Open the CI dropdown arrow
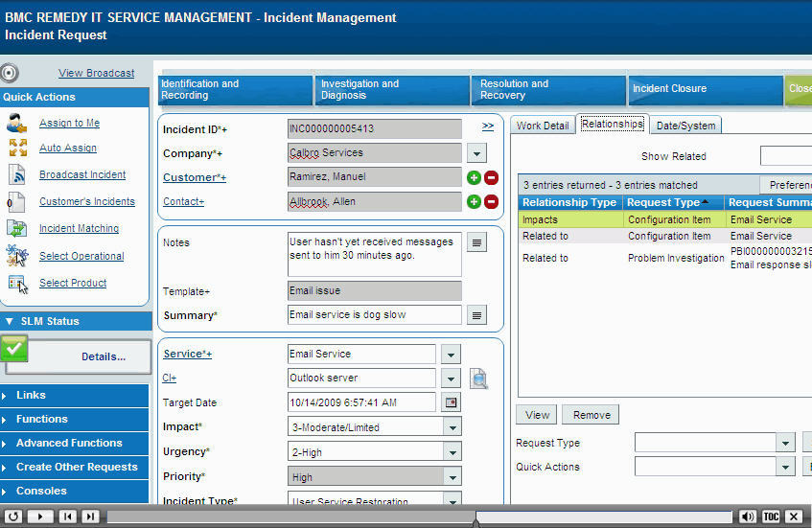This screenshot has width=812, height=528. [451, 379]
